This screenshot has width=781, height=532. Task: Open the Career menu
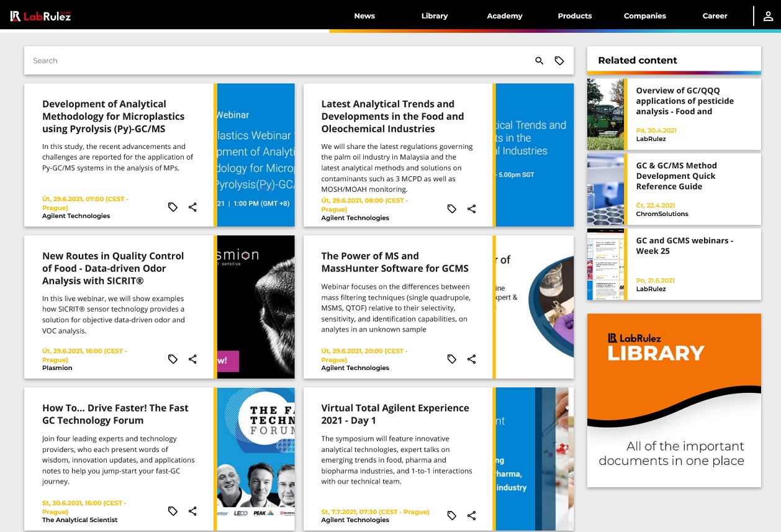715,16
